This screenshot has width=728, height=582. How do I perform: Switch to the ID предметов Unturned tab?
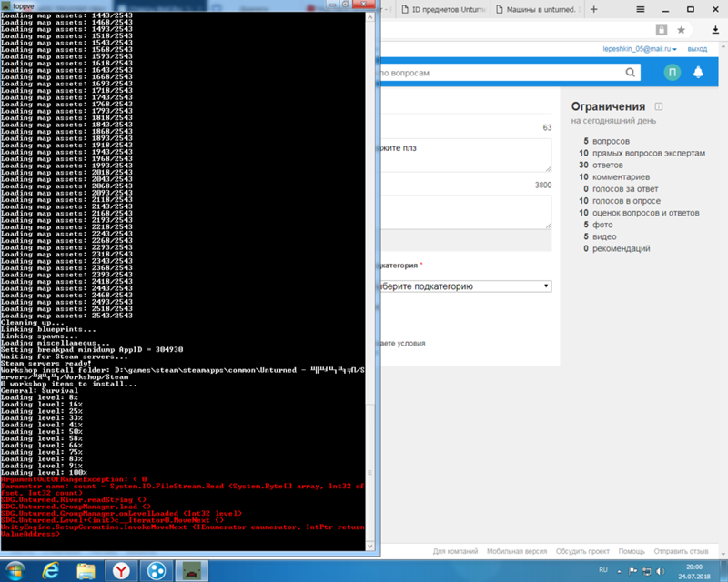tap(444, 9)
